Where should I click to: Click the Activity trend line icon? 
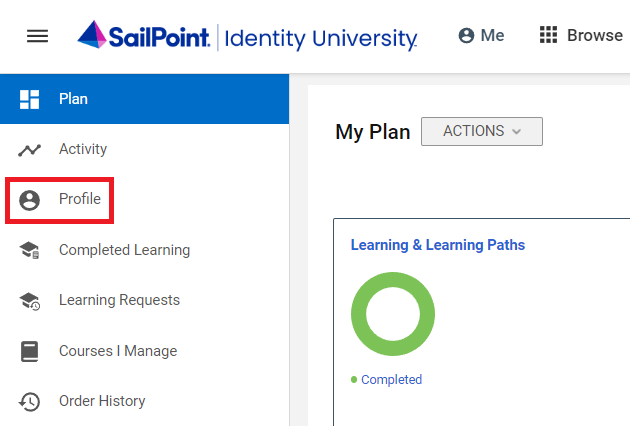pos(29,150)
